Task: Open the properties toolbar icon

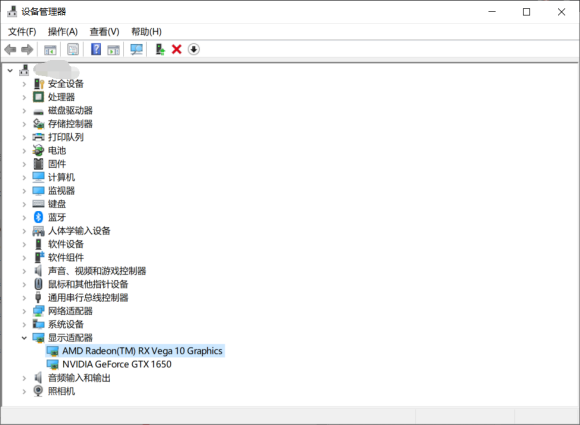Action: [x=73, y=49]
